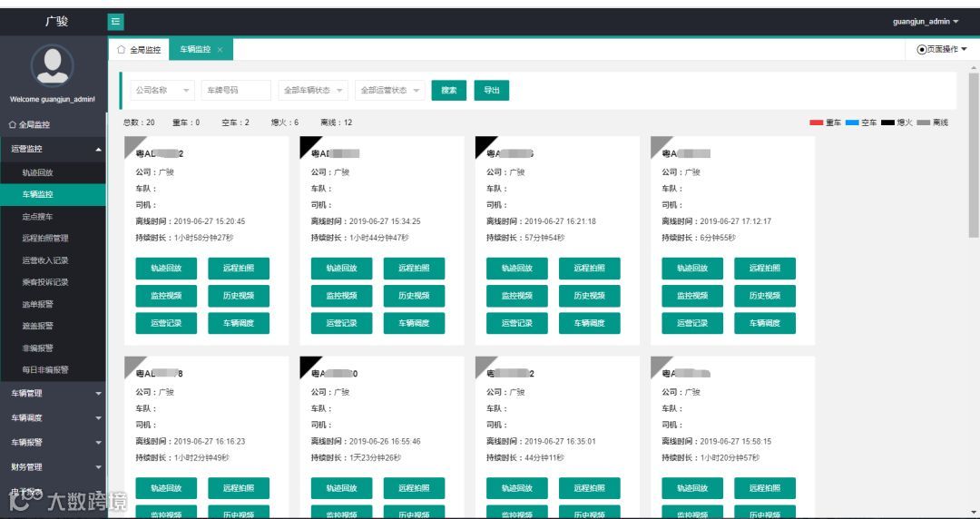Click the user avatar image in sidebar
Viewport: 980px width, 519px height.
click(x=53, y=65)
